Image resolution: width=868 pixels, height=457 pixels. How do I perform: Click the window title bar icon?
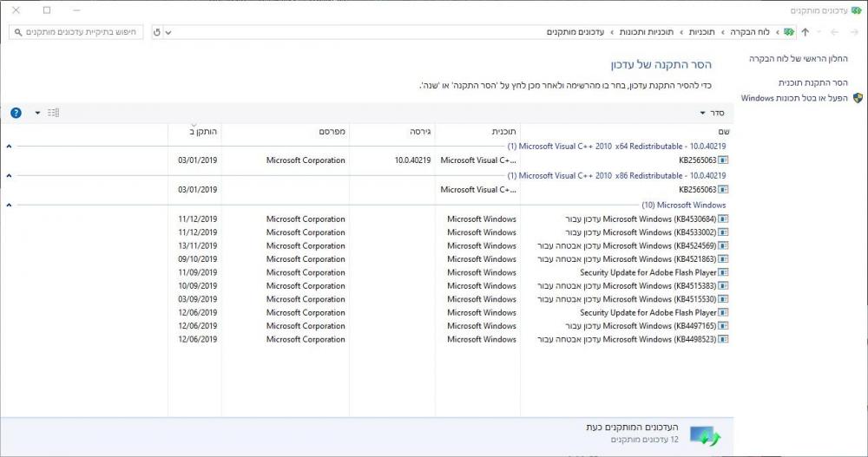857,10
